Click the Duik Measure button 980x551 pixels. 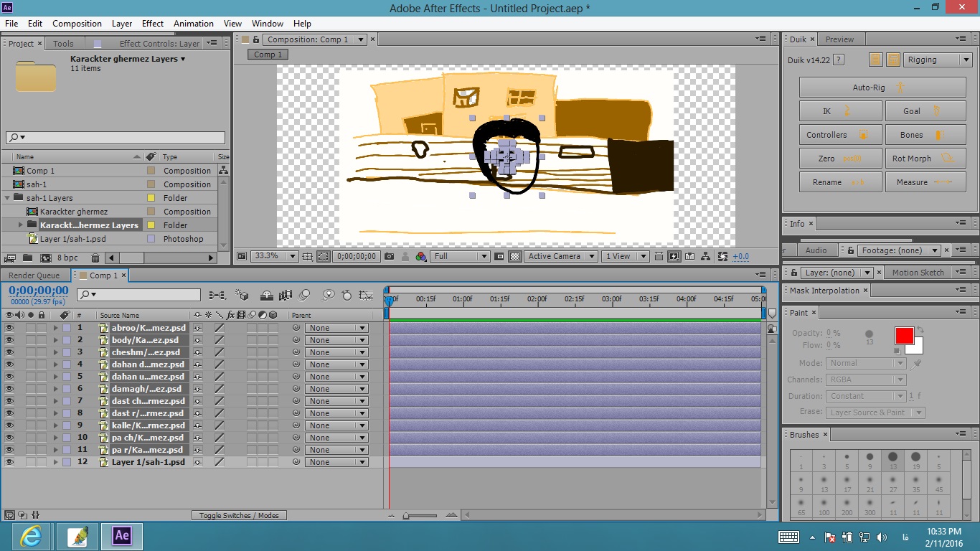tap(925, 182)
